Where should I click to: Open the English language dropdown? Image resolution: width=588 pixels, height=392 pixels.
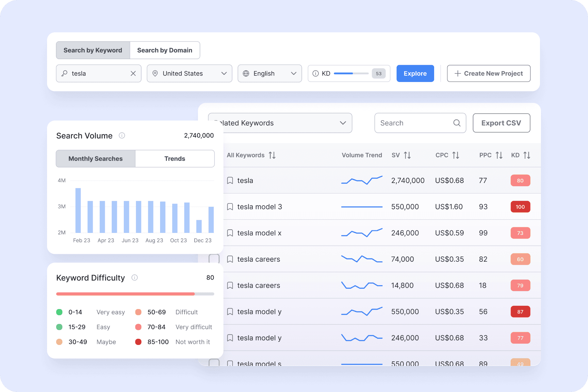[270, 73]
